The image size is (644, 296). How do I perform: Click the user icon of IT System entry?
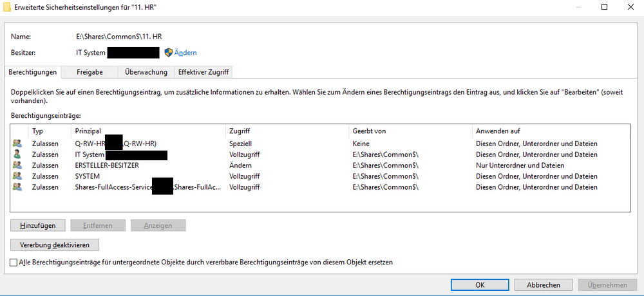point(17,154)
